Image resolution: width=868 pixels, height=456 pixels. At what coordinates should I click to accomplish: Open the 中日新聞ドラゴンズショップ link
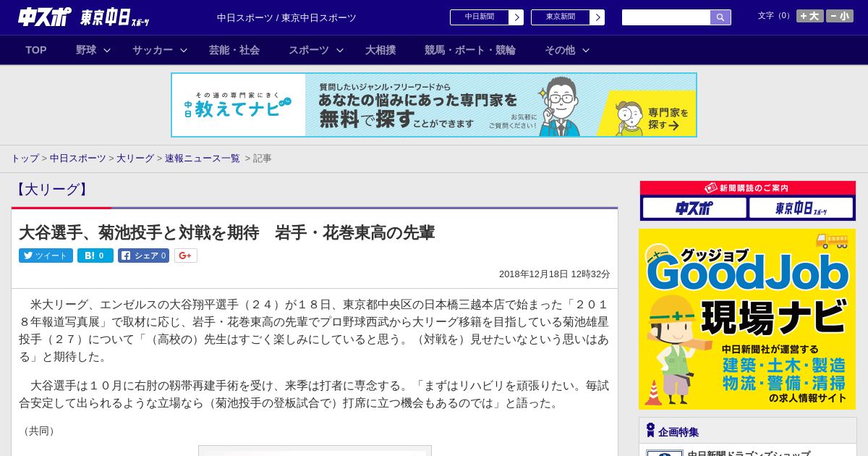749,453
